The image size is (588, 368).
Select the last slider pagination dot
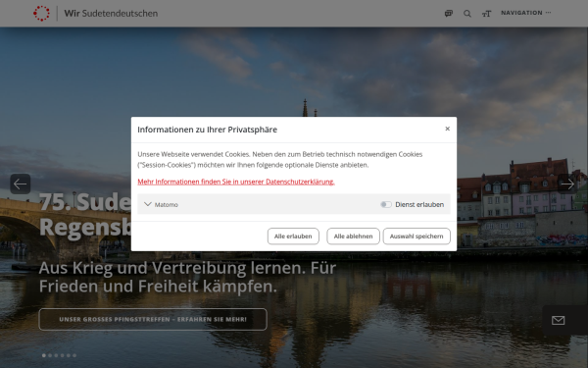(x=74, y=355)
